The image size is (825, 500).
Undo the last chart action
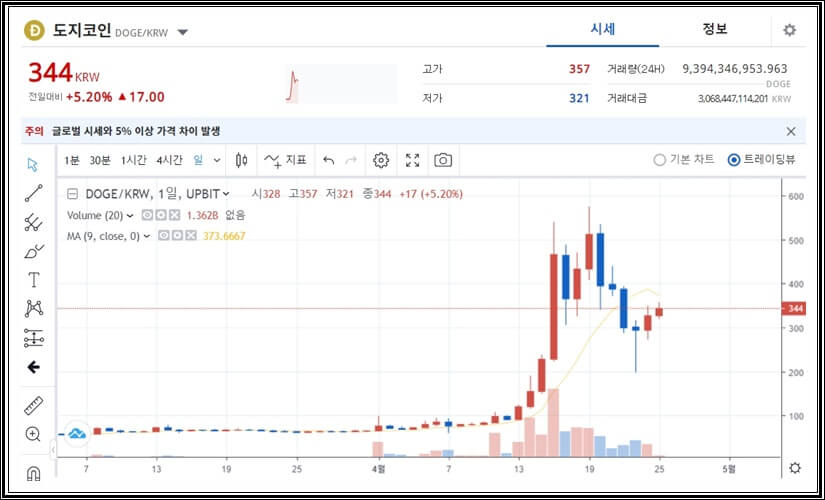click(329, 160)
